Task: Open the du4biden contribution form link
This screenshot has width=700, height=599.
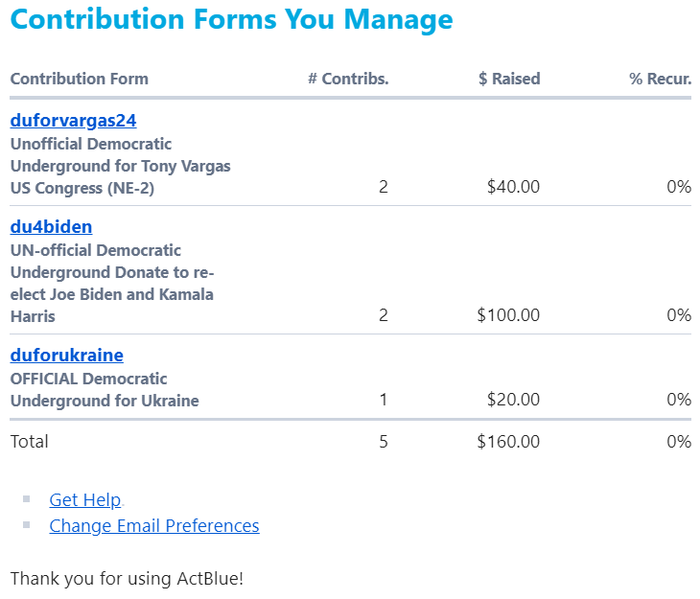Action: coord(51,227)
